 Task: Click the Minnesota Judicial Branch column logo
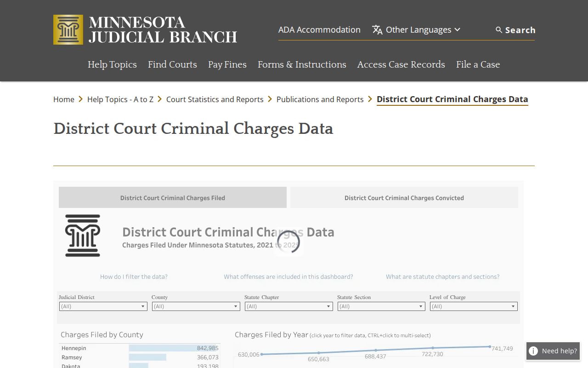(68, 29)
